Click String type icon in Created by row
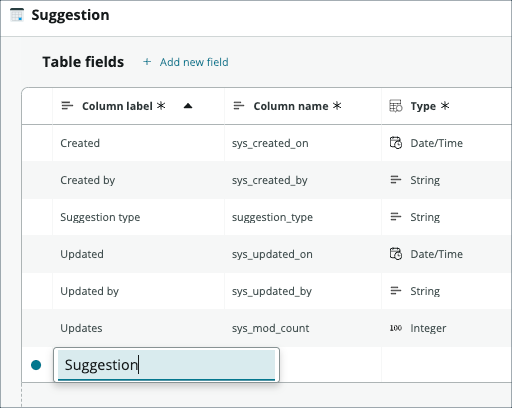This screenshot has width=512, height=408. click(x=396, y=180)
